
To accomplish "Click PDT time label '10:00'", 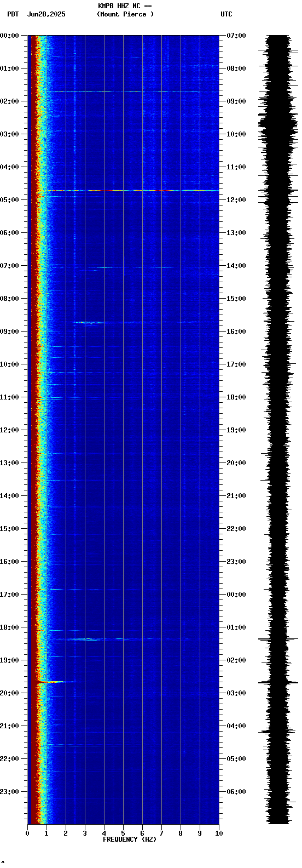I will (x=9, y=364).
